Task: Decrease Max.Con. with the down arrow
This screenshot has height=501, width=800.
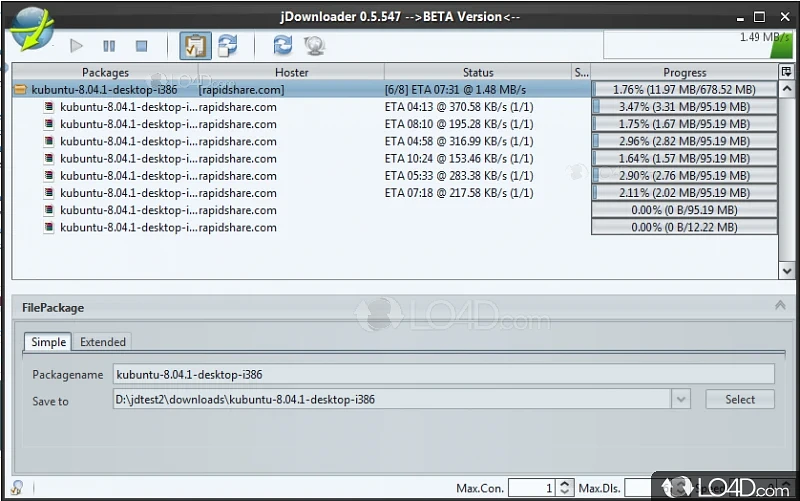Action: [x=564, y=492]
